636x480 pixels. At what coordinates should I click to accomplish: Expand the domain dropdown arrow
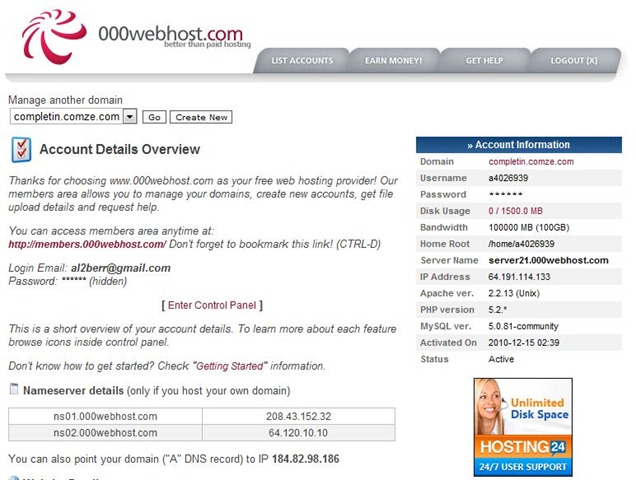point(130,117)
